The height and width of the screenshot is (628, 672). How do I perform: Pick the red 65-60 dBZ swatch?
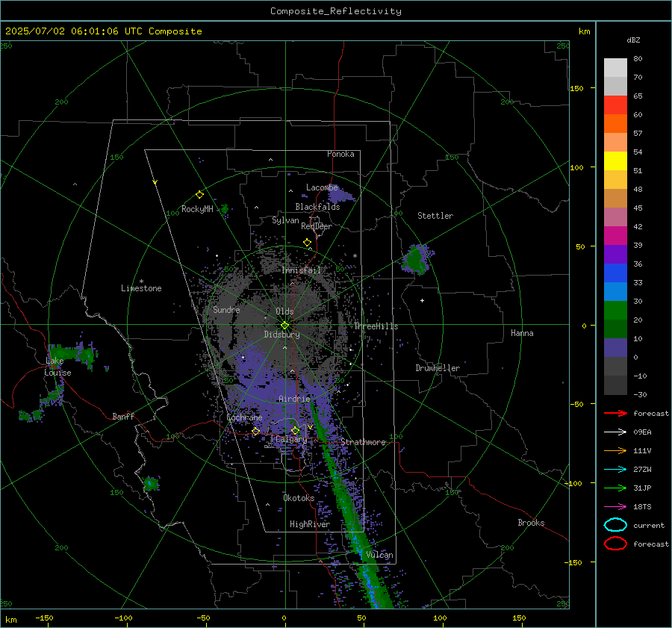coord(615,105)
